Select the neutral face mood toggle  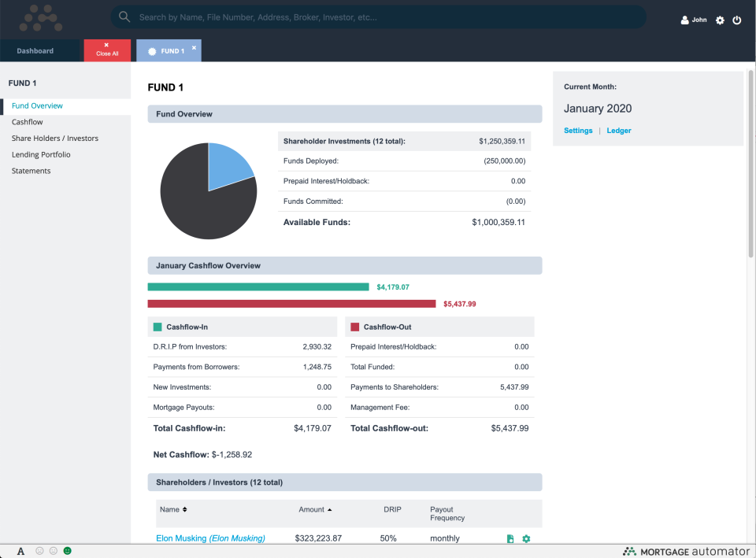tap(51, 551)
